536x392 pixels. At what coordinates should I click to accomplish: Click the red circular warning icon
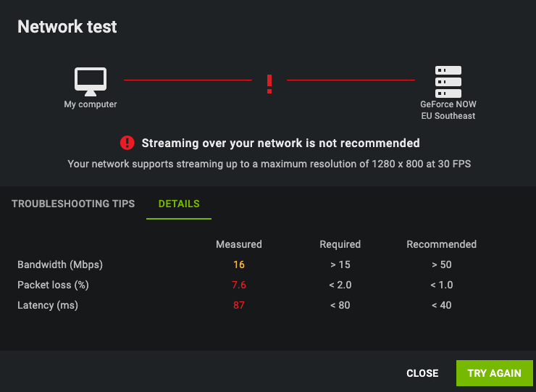tap(127, 143)
